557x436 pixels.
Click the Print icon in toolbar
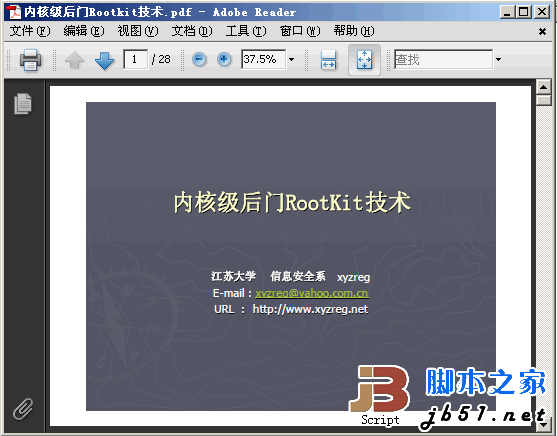30,59
